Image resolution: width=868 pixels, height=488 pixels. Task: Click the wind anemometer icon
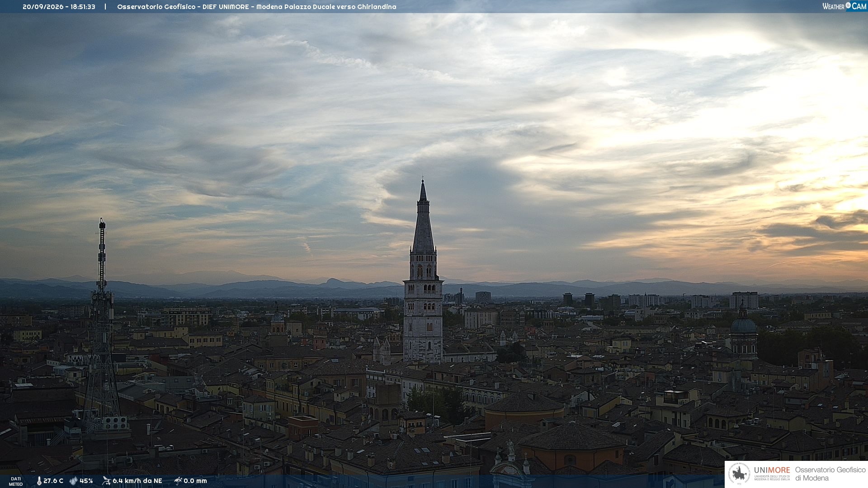point(106,481)
